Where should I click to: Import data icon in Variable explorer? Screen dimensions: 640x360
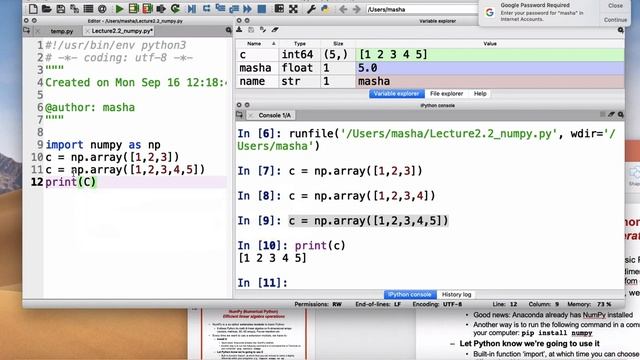point(239,29)
